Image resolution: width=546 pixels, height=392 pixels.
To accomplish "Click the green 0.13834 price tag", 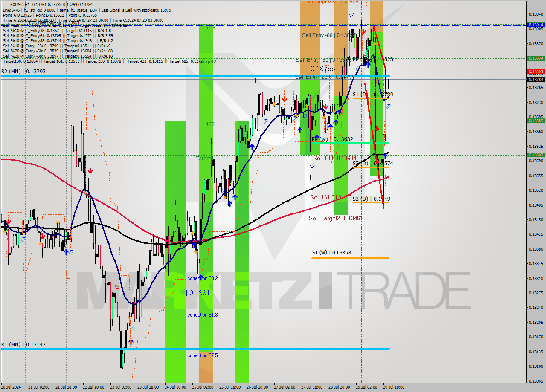I will click(x=536, y=58).
